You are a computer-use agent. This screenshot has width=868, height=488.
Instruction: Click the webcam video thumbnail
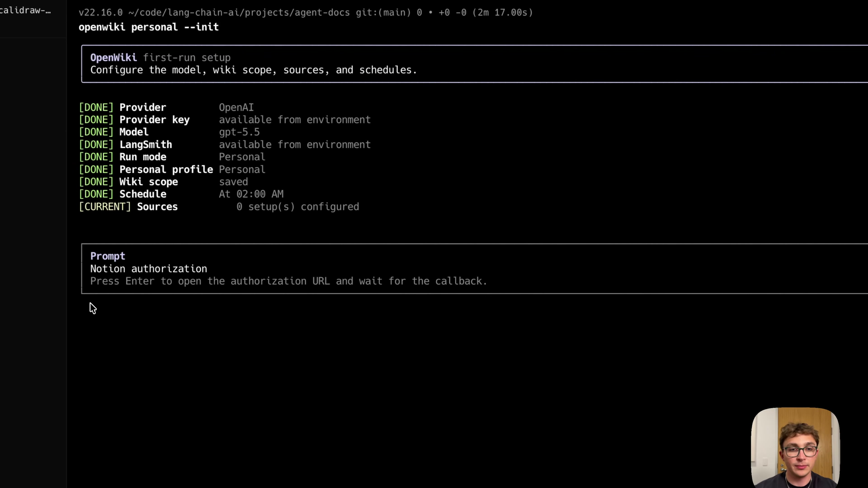[x=795, y=447]
